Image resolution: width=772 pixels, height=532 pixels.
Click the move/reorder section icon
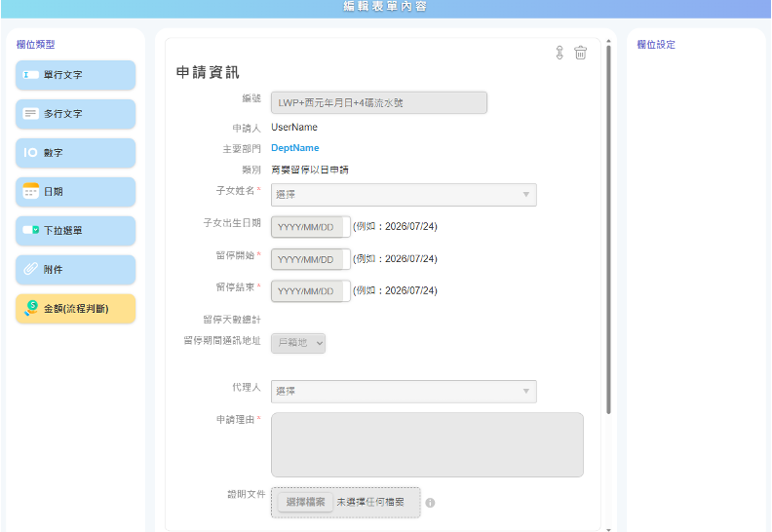click(560, 53)
